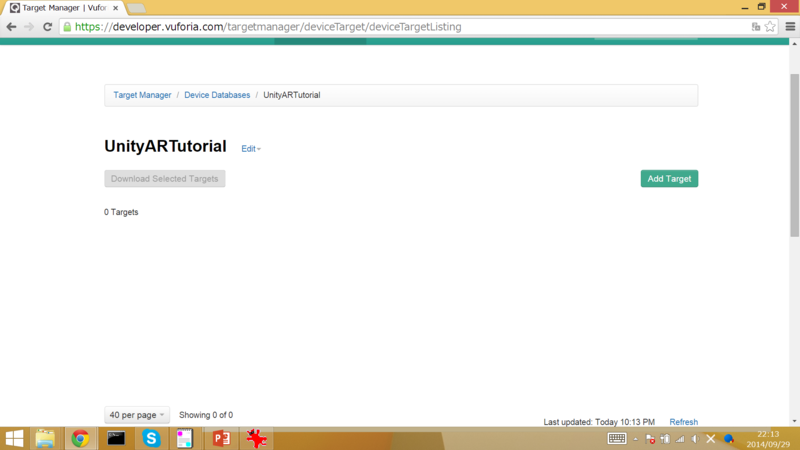Image resolution: width=800 pixels, height=450 pixels.
Task: Click the page vertical scrollbar thumb
Action: coord(794,156)
